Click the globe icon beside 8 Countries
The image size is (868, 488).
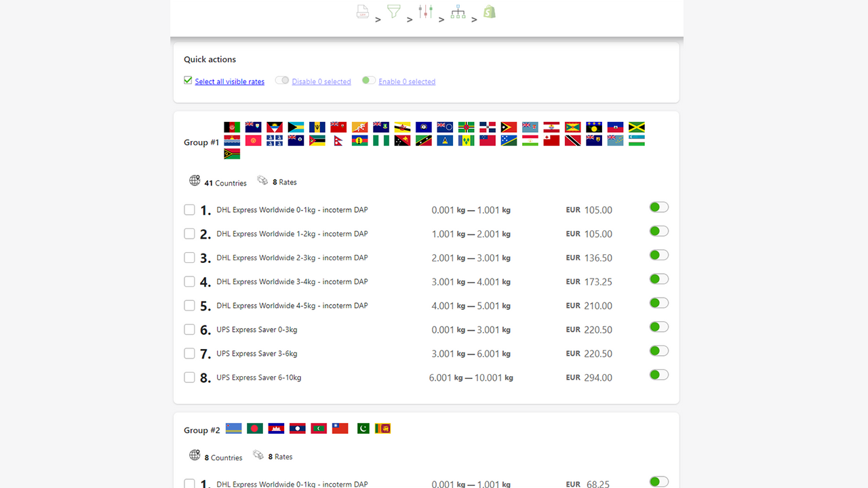pos(193,455)
